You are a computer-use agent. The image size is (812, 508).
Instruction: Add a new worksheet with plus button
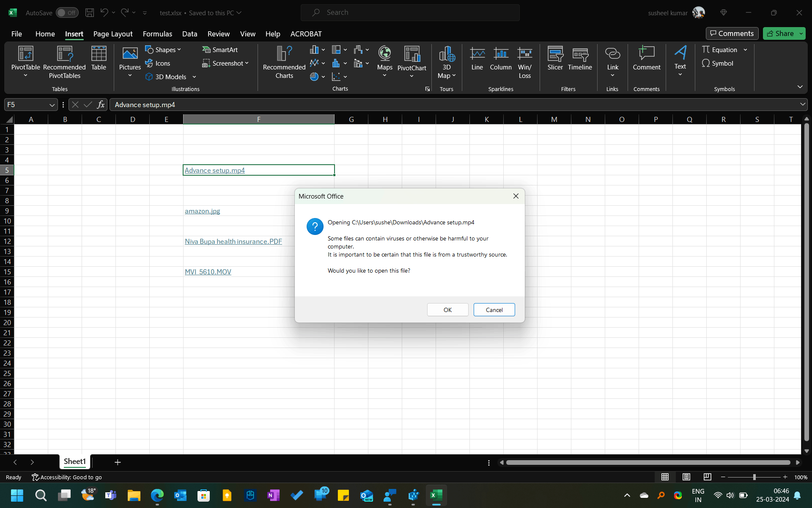point(118,462)
